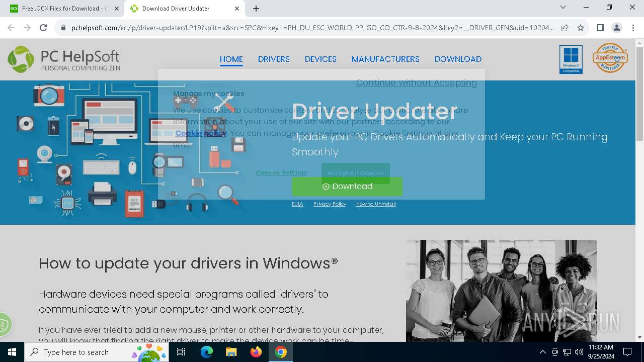The width and height of the screenshot is (644, 362).
Task: Open the DEVICES navigation item
Action: point(320,59)
